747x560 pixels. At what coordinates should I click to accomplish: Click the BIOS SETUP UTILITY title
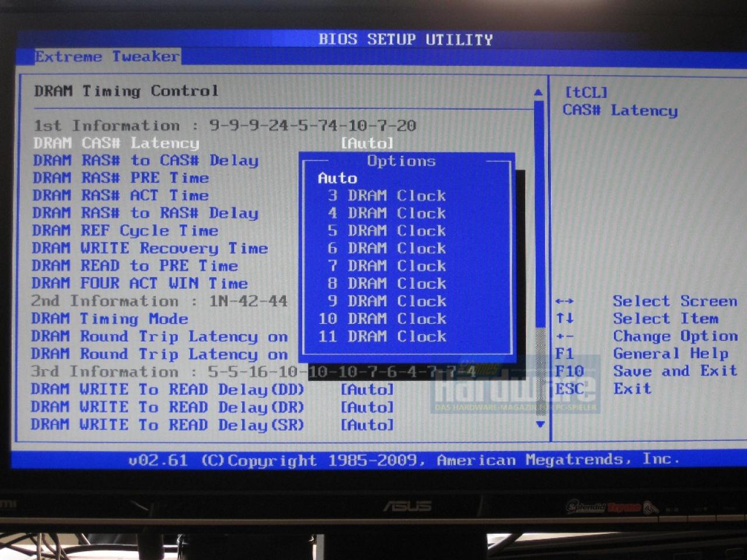[406, 39]
